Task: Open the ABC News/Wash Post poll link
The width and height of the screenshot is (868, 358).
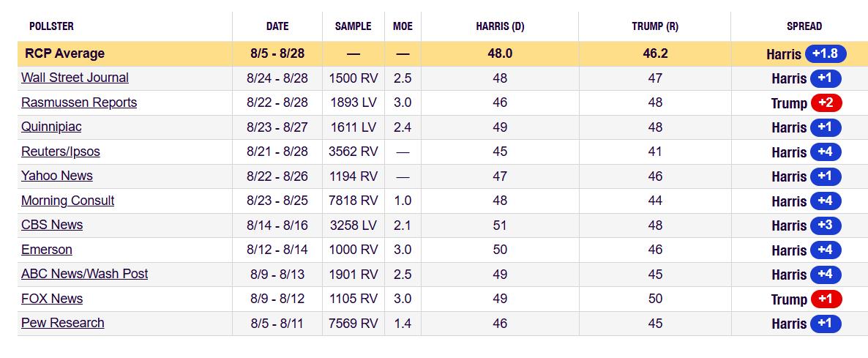Action: coord(85,274)
